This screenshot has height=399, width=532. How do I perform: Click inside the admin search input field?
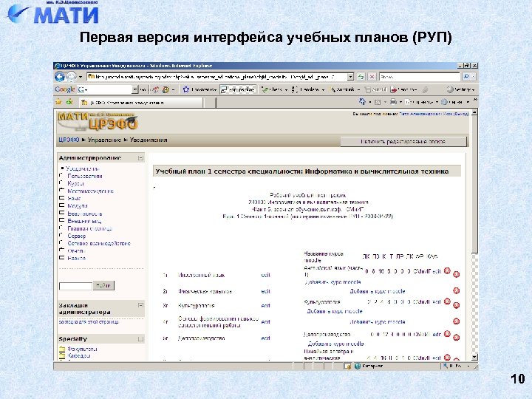[x=75, y=286]
